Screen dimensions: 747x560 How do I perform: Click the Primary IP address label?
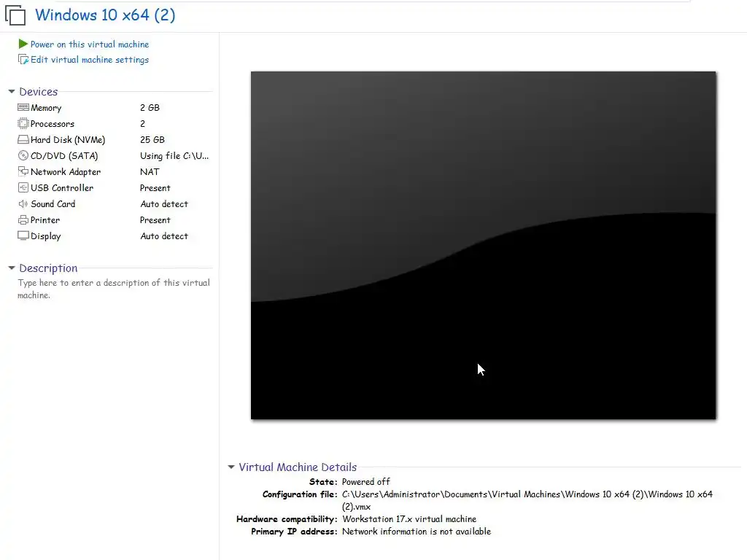tap(294, 532)
